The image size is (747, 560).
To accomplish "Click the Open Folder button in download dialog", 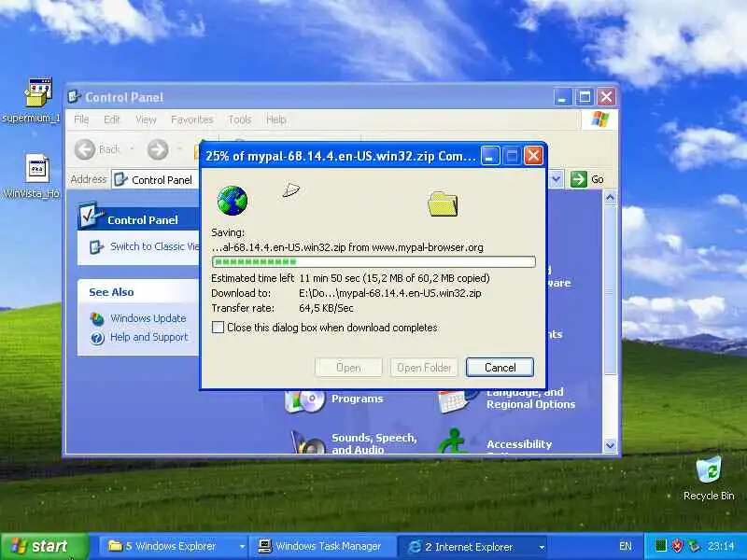I will [424, 368].
